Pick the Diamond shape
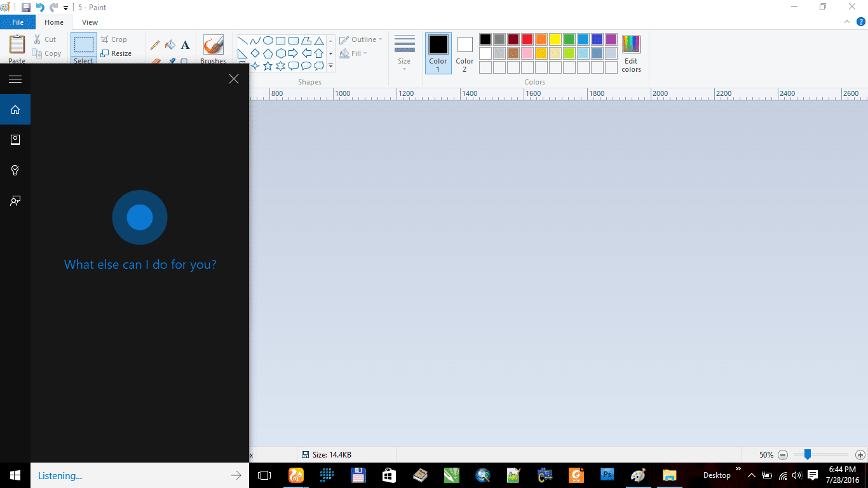This screenshot has width=868, height=488. 255,53
